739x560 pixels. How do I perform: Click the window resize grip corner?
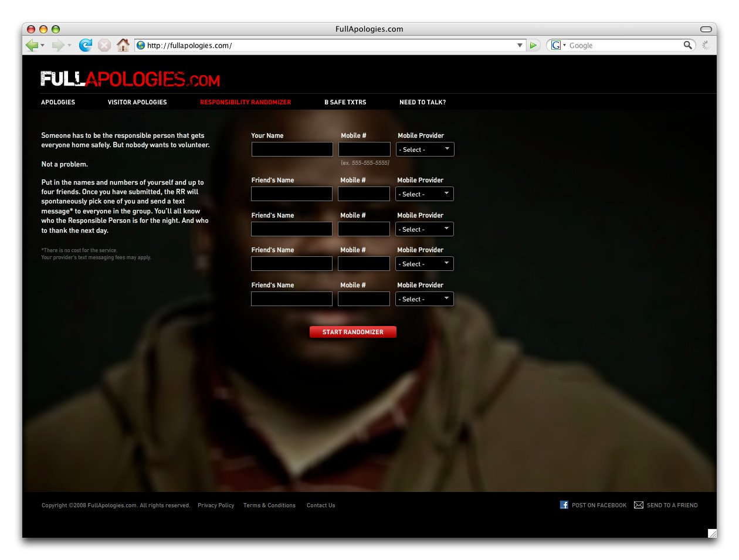[x=712, y=533]
